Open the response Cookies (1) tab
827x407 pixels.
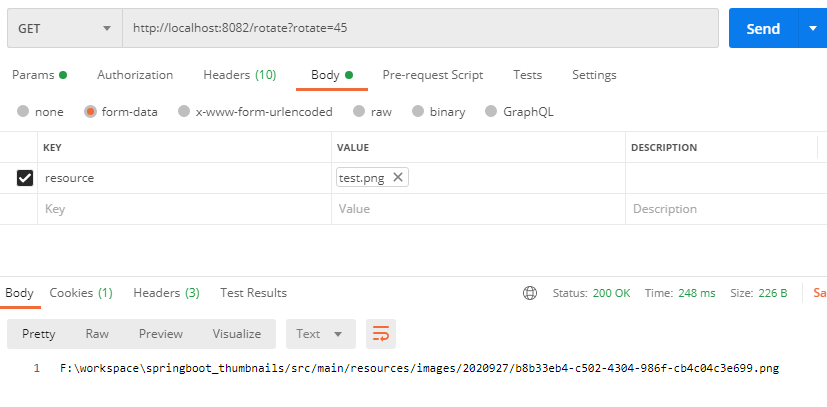point(81,293)
